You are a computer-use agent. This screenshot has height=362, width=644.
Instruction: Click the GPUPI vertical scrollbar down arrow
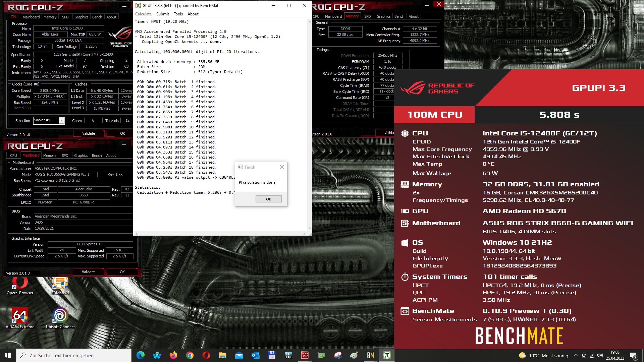tap(309, 228)
